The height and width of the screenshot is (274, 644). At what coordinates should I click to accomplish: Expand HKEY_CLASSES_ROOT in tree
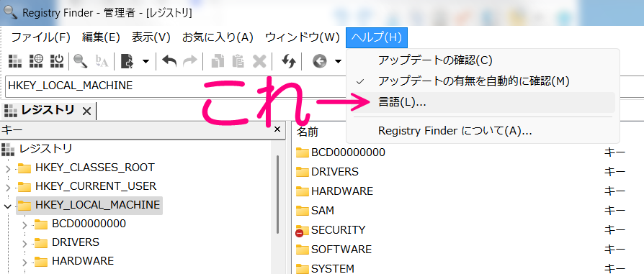[7, 168]
